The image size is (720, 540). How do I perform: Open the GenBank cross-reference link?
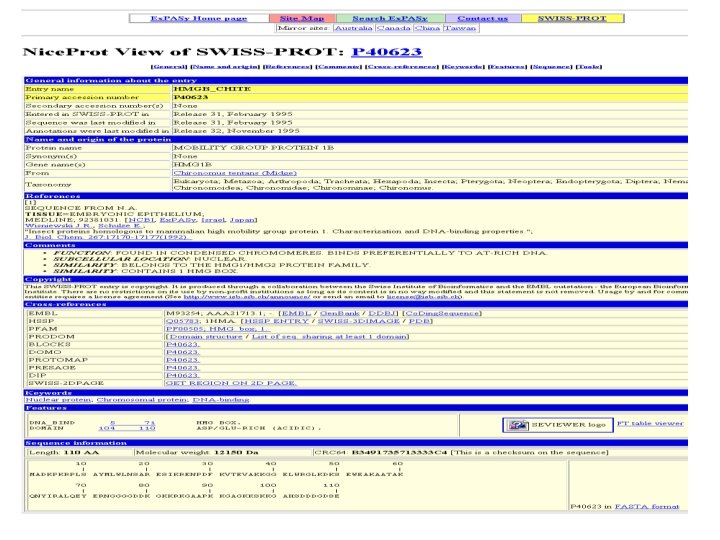pos(339,313)
